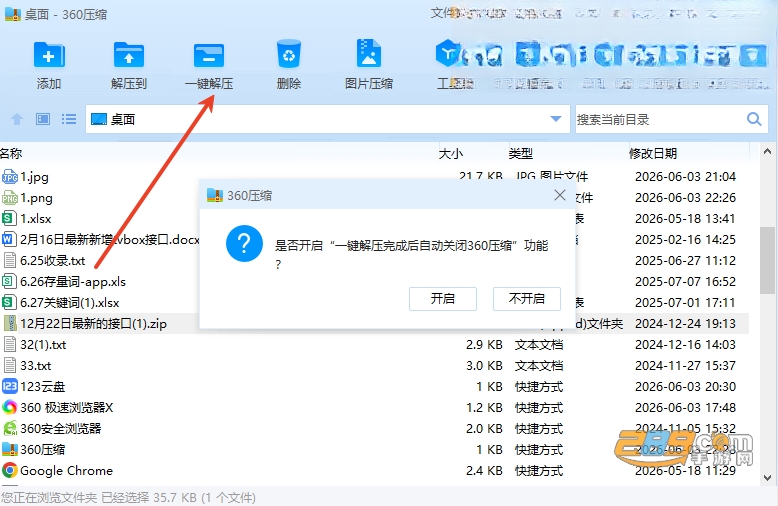Select the 32(1).txt file icon
This screenshot has width=778, height=506.
click(10, 344)
